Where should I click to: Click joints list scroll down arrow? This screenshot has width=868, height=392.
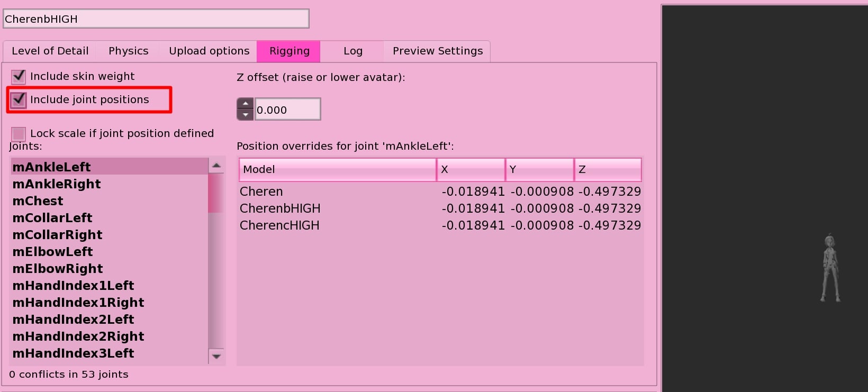click(216, 356)
